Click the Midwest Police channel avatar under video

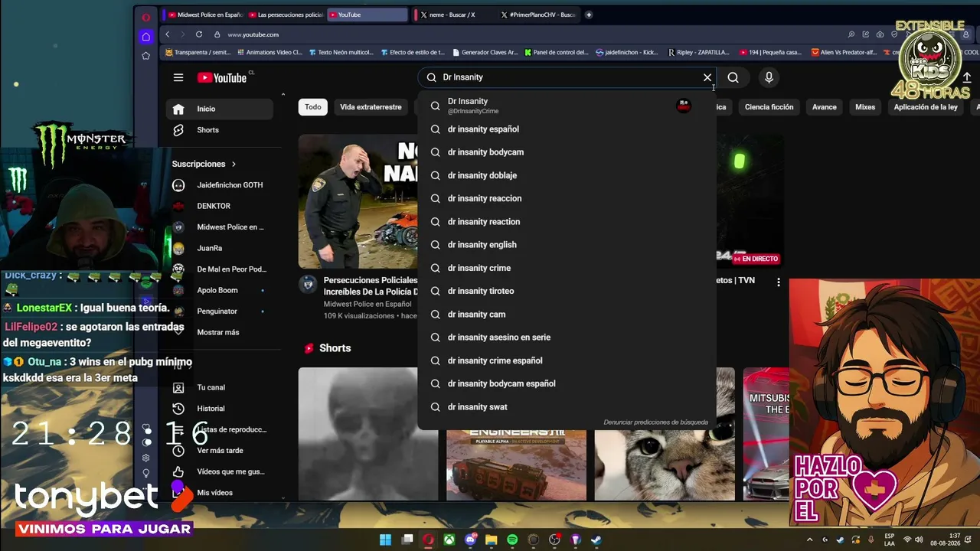308,285
